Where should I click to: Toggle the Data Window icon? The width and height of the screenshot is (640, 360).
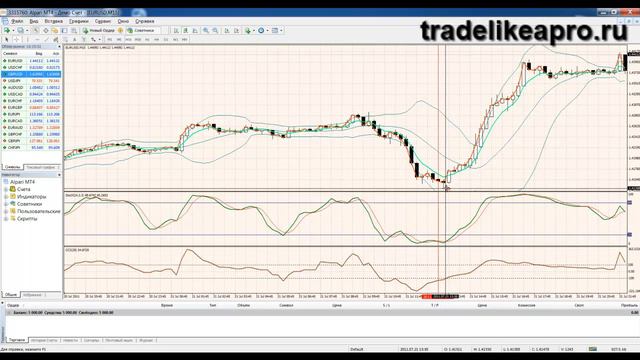46,30
